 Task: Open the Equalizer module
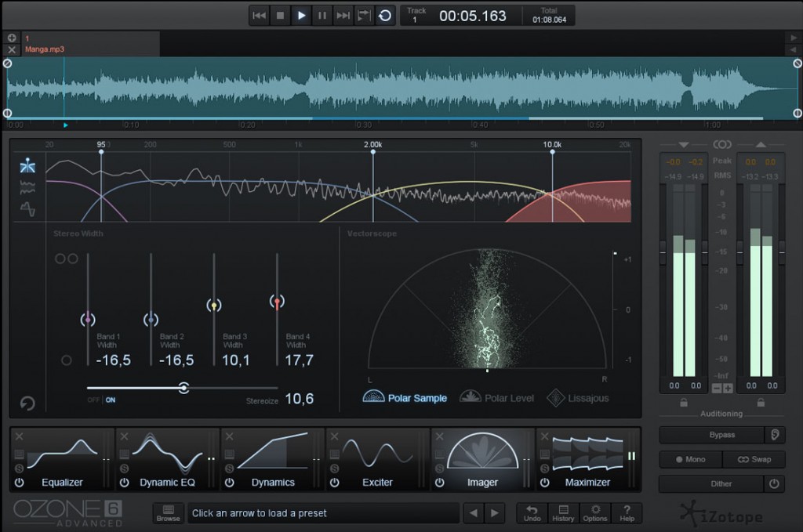coord(63,459)
